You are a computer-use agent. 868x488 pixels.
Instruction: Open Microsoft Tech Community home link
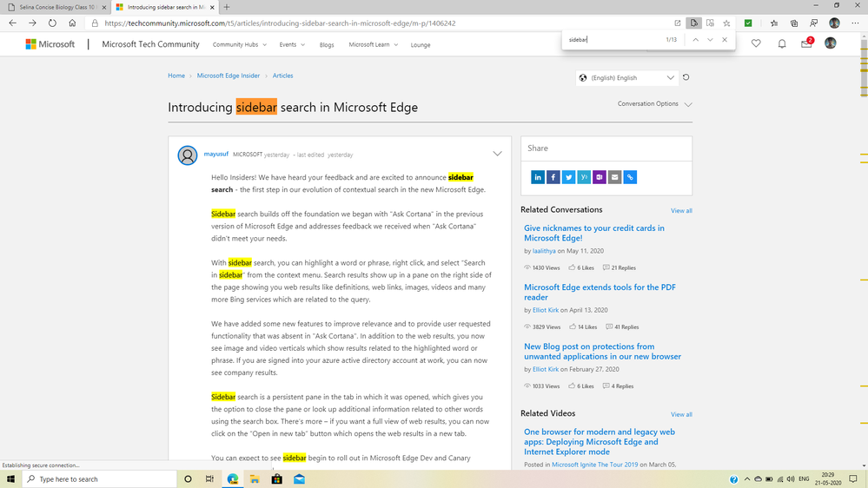point(150,44)
